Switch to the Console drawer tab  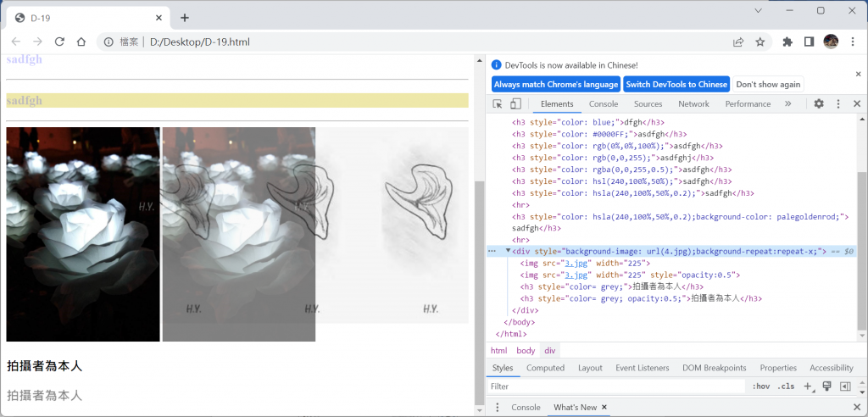pyautogui.click(x=526, y=407)
